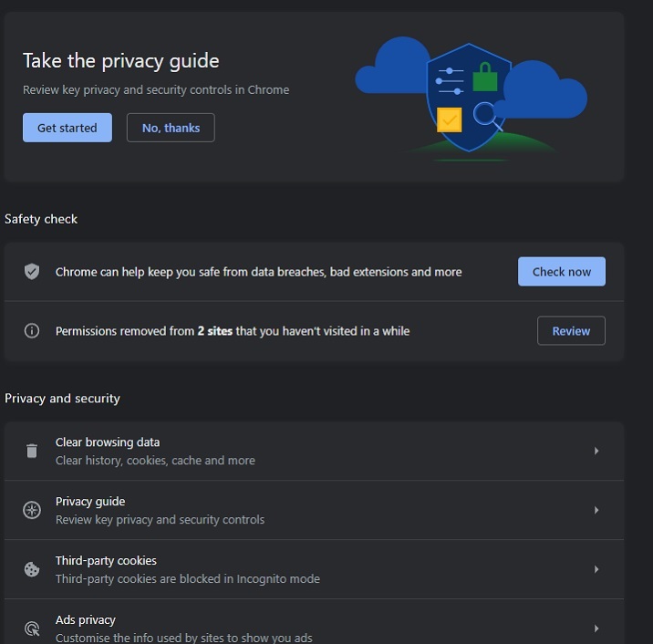This screenshot has width=653, height=644.
Task: Click the magnifier in the shield illustration
Action: [485, 115]
